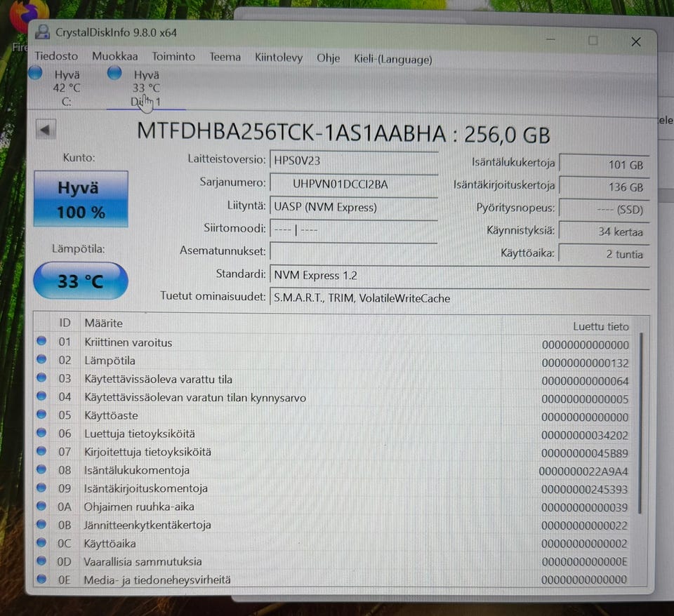Click the status dot for row 02 Lämpötila

(41, 359)
